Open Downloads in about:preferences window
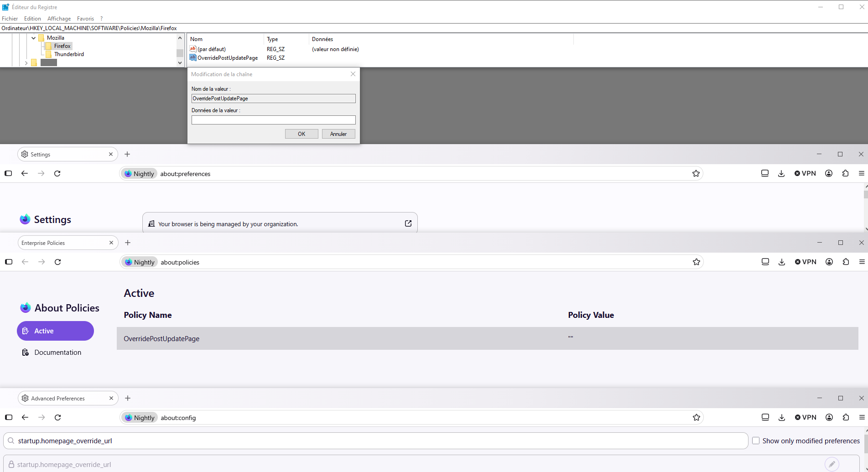Screen dimensions: 868x472 [x=781, y=173]
